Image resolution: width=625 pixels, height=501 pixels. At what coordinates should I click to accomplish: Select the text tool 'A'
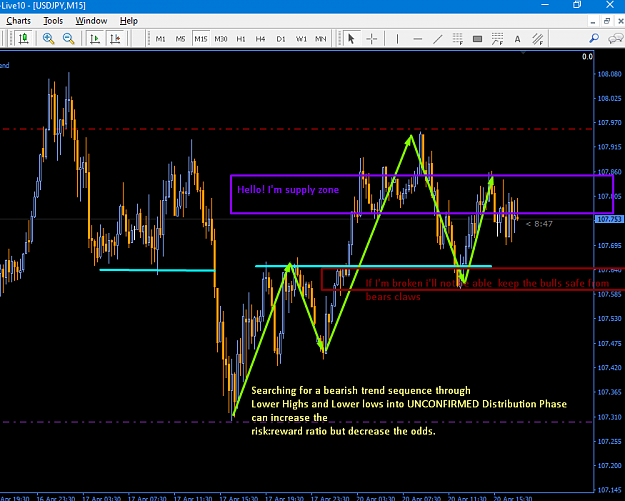click(x=517, y=39)
